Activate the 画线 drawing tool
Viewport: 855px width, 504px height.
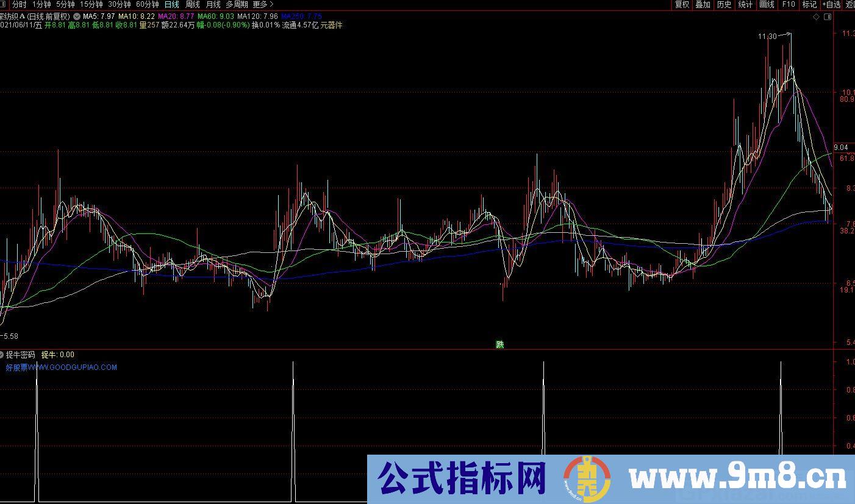pos(767,4)
